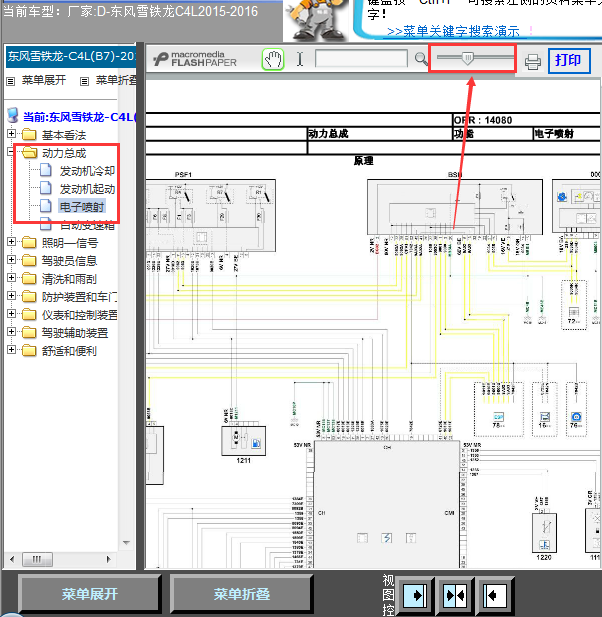This screenshot has height=617, width=602.
Task: Click the 基本看法 folder icon
Action: click(x=29, y=135)
